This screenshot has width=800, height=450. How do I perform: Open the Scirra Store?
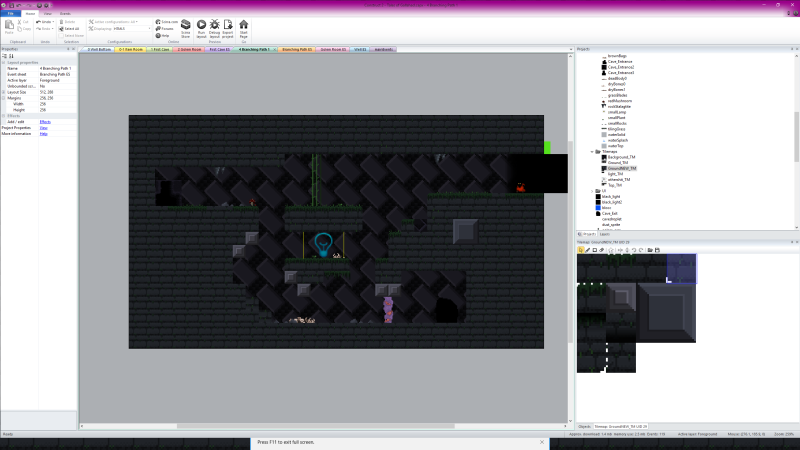click(x=186, y=29)
